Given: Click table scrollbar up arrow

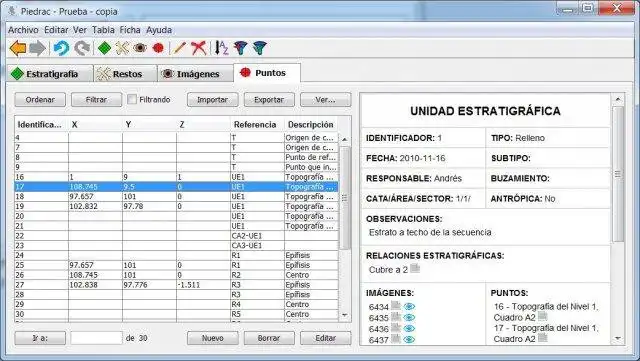Looking at the screenshot, I should coord(345,139).
